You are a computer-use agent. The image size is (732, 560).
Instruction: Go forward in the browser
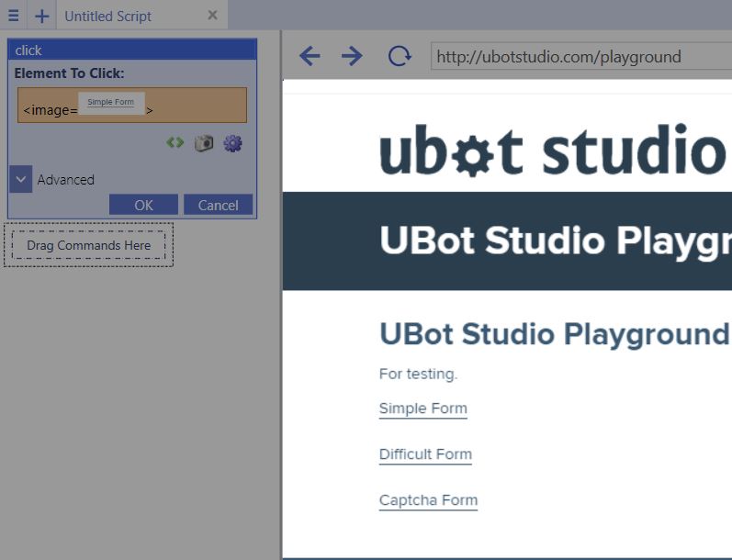click(x=352, y=56)
